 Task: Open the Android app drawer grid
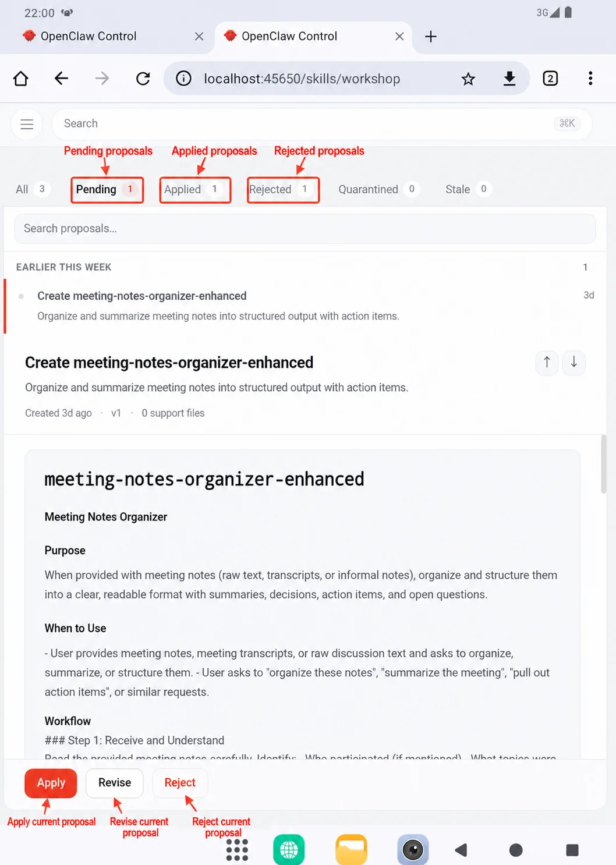click(x=237, y=850)
